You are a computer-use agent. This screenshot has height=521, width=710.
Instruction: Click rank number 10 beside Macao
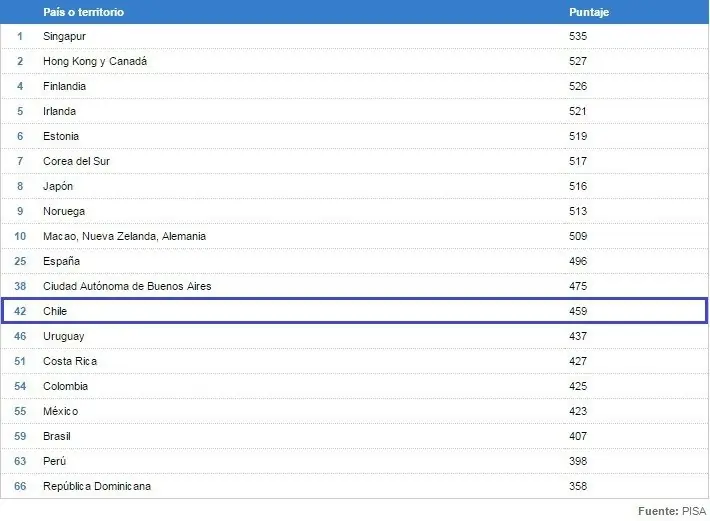(20, 236)
